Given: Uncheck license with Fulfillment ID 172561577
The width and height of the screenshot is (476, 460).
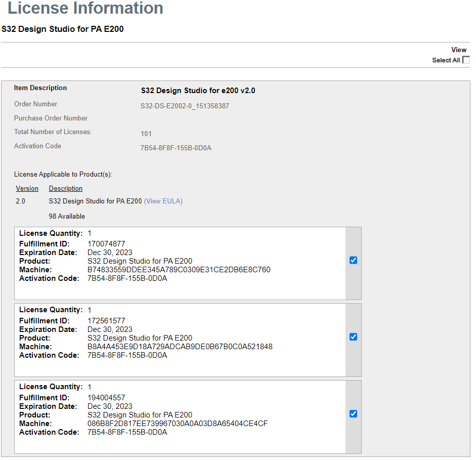Looking at the screenshot, I should [x=353, y=337].
